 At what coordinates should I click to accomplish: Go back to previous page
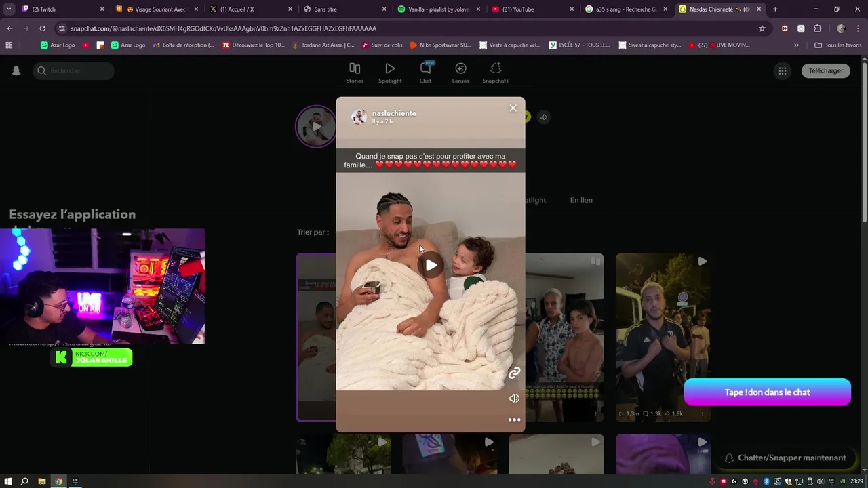pyautogui.click(x=9, y=28)
